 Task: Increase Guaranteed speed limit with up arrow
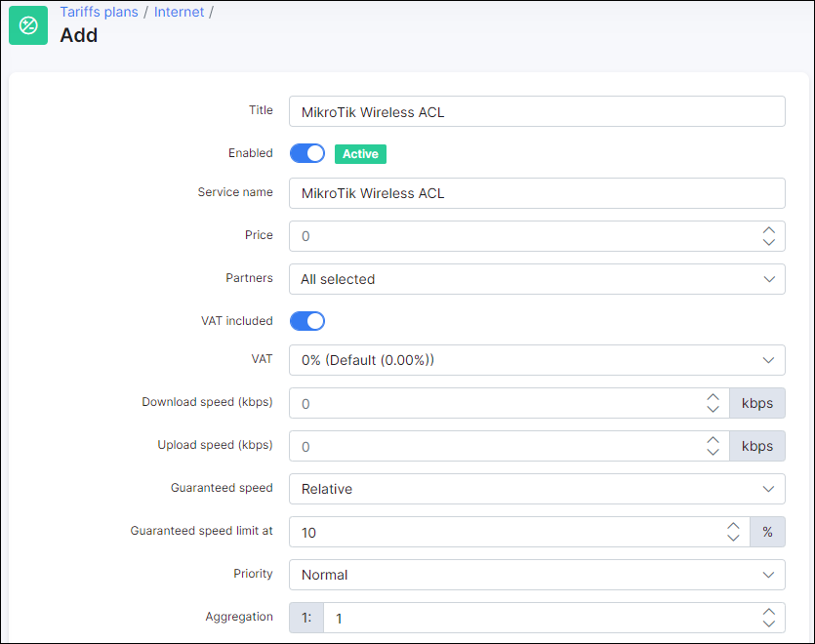[x=733, y=526]
